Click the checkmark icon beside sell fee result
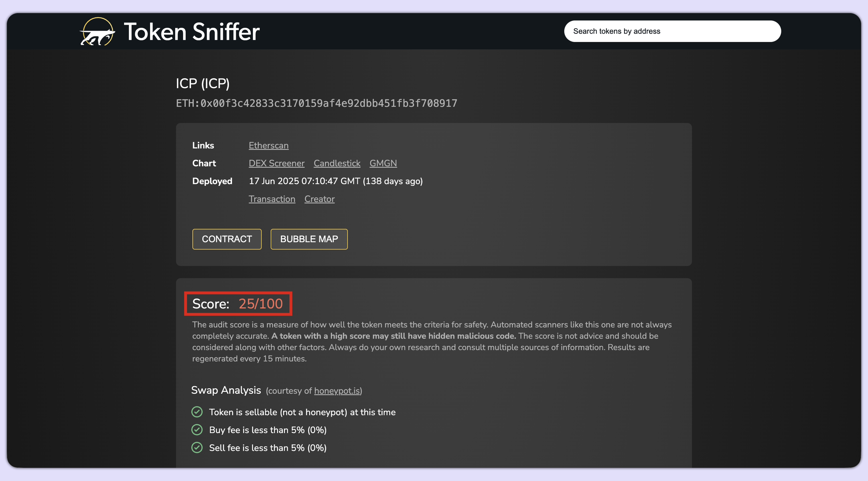The height and width of the screenshot is (481, 868). (197, 448)
